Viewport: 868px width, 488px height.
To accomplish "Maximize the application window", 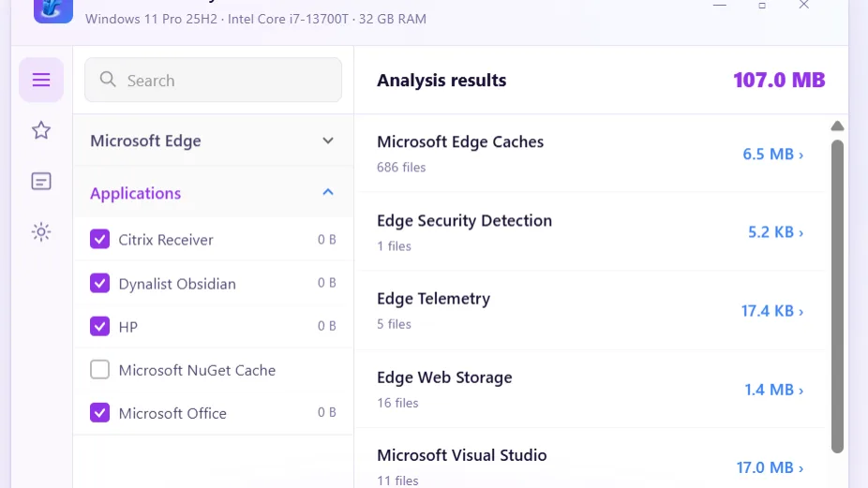I will click(x=762, y=6).
